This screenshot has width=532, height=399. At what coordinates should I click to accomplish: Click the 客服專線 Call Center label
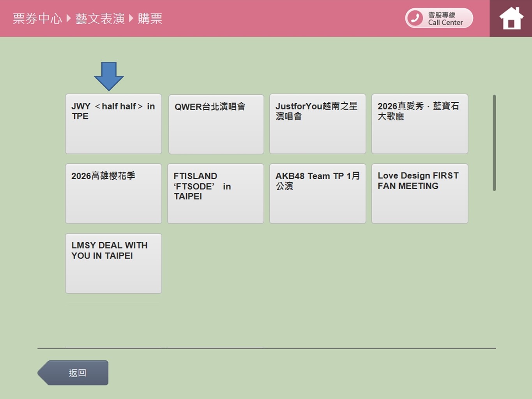click(445, 19)
